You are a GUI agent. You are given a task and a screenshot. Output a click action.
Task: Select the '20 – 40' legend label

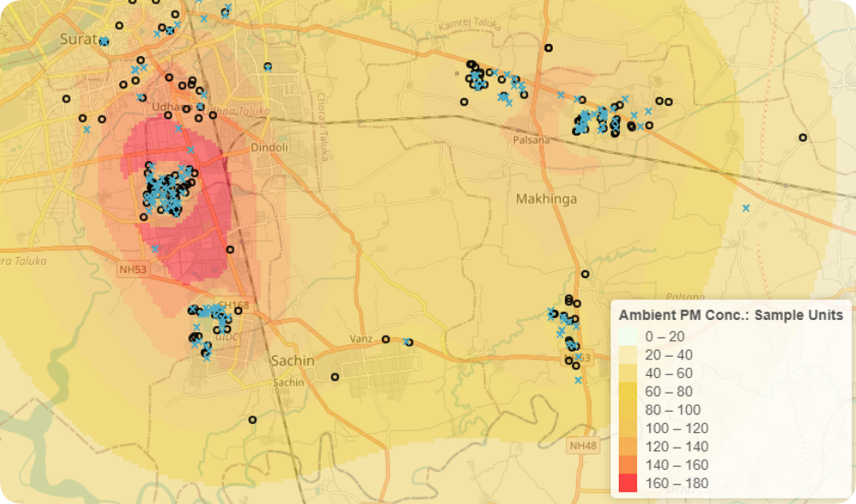pos(668,355)
